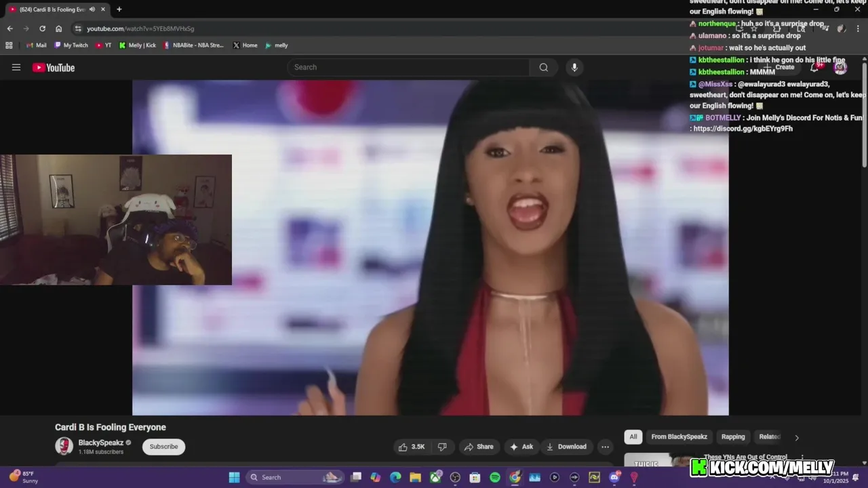This screenshot has height=488, width=868.
Task: Select the Rapping filter chip
Action: (x=733, y=437)
